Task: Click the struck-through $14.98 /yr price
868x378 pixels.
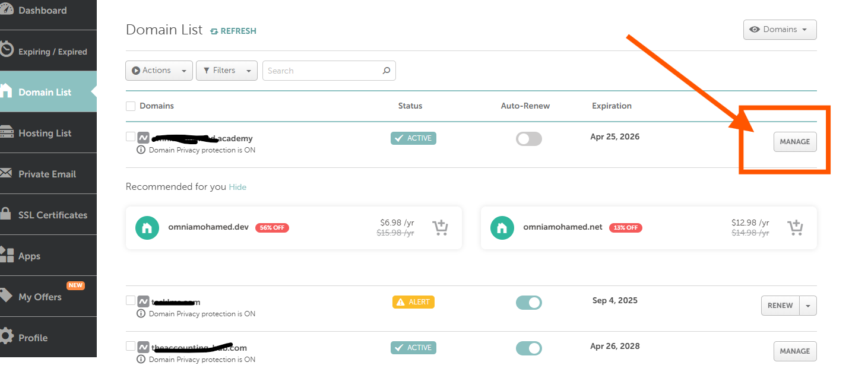Action: [x=750, y=233]
